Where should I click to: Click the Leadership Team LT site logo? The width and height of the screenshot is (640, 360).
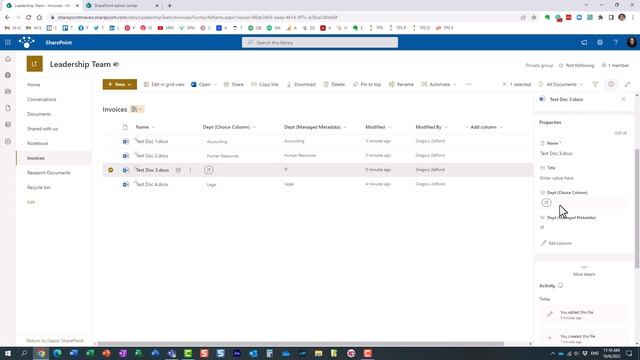click(35, 64)
